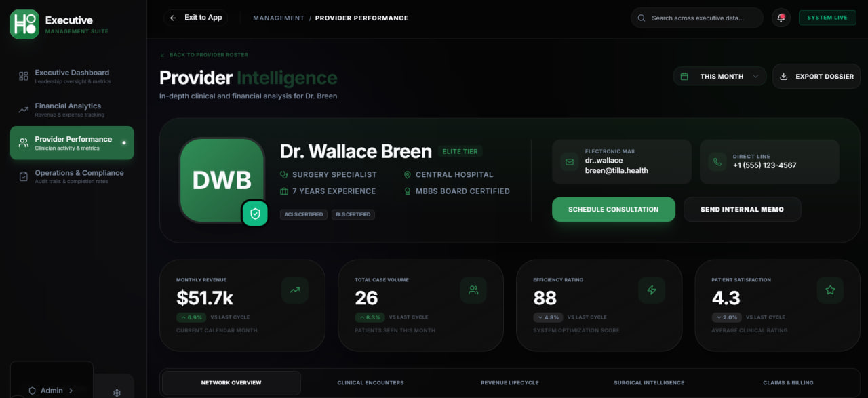This screenshot has height=398, width=868.
Task: Click the Monthly Revenue $51.7k value
Action: coord(205,298)
